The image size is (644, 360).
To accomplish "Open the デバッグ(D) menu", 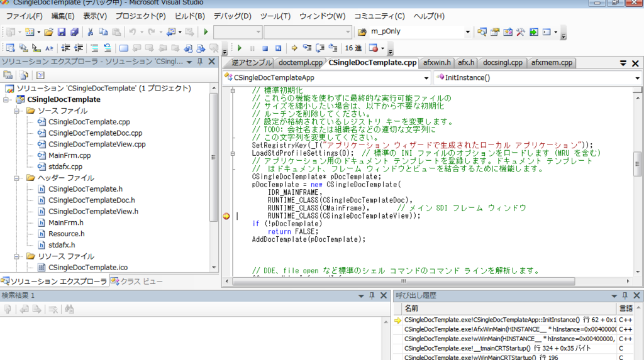I will 233,16.
